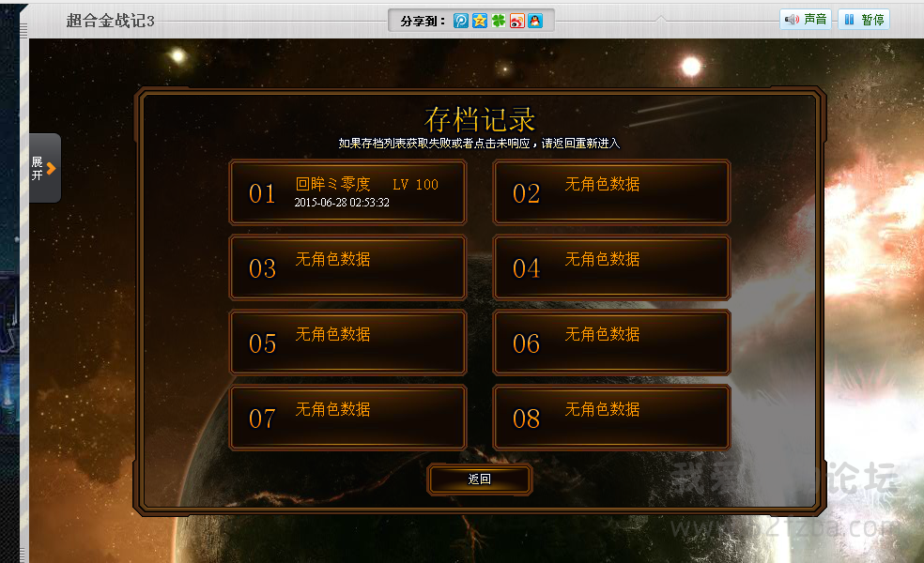Screen dimensions: 924x563
Task: Click the LV 100 level text
Action: (x=415, y=185)
